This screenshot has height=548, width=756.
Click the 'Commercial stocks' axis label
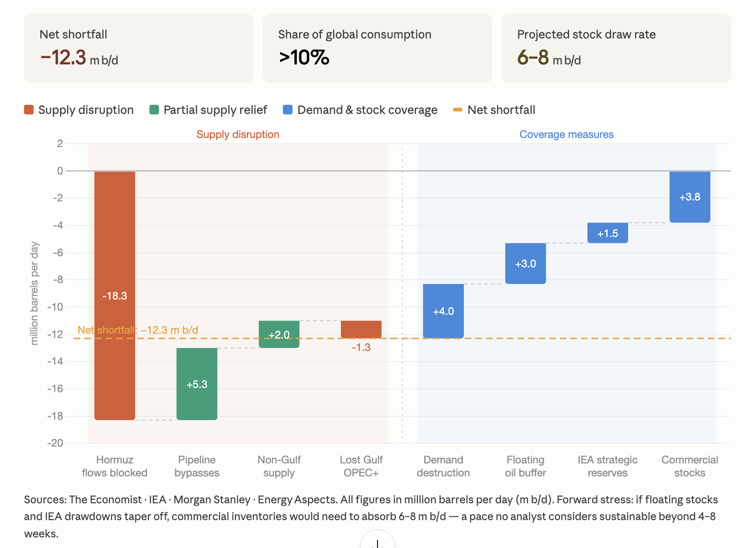(690, 466)
